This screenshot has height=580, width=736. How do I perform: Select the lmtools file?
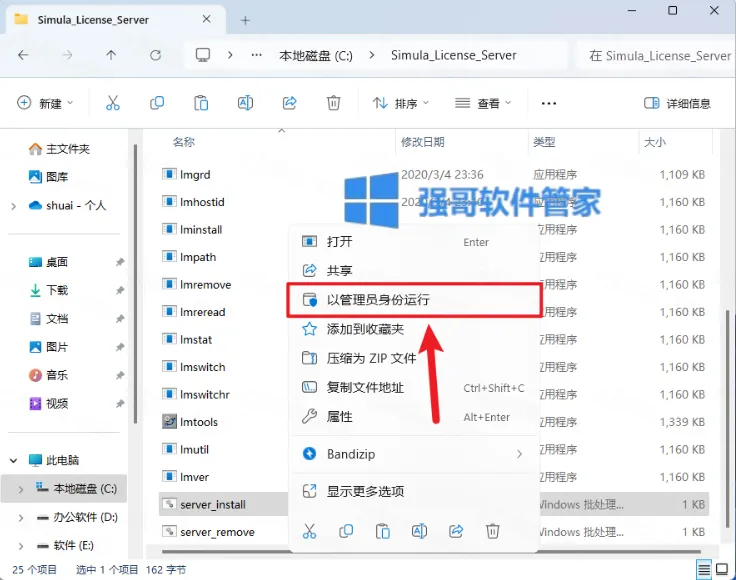click(199, 422)
